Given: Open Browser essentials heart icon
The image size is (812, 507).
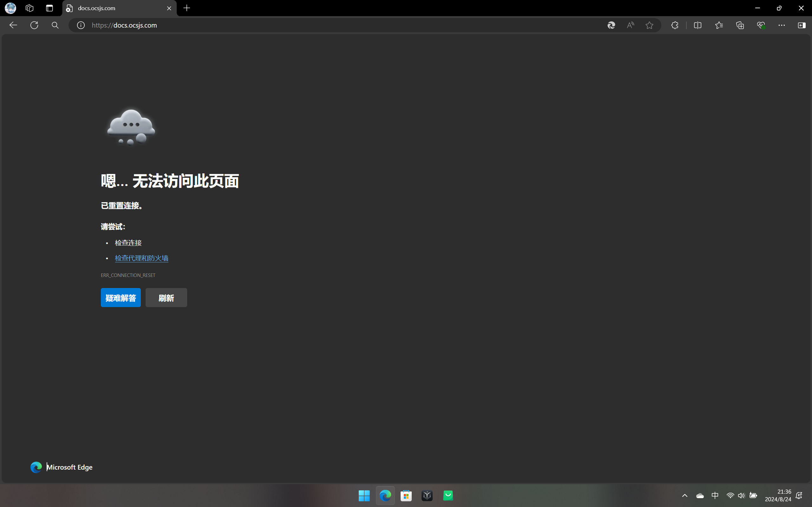Looking at the screenshot, I should point(761,25).
